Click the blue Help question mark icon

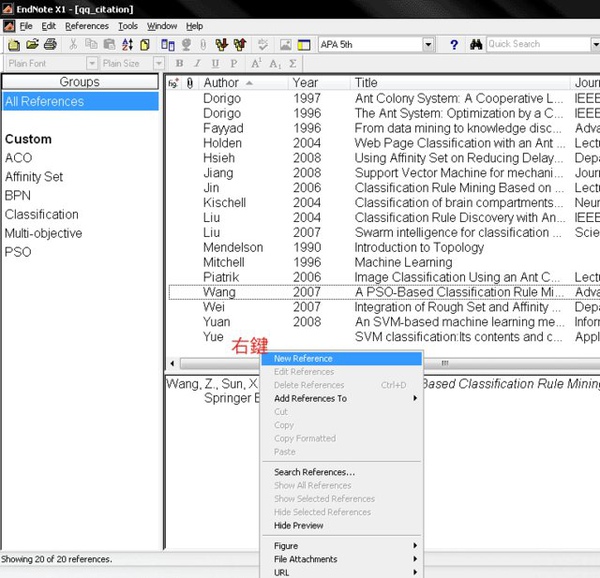pyautogui.click(x=454, y=45)
